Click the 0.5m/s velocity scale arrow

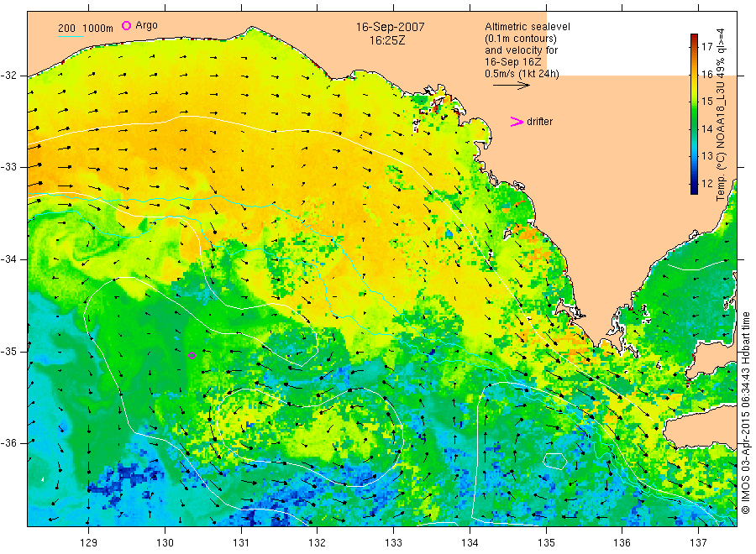tap(511, 86)
